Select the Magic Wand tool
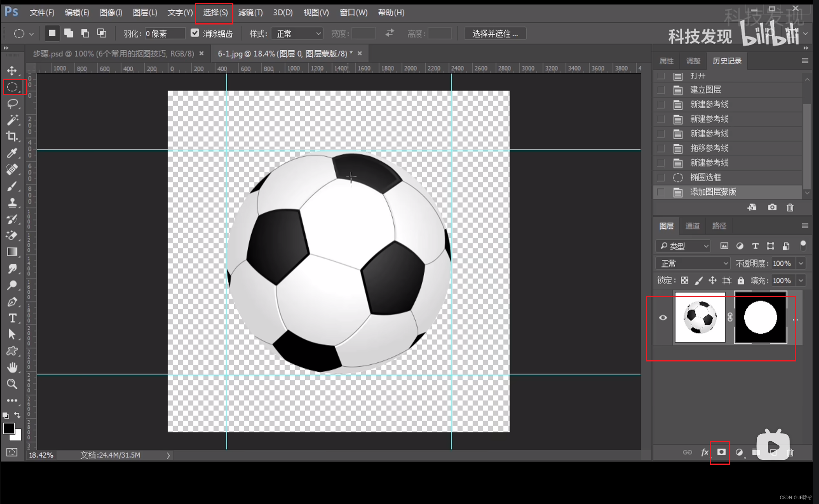The width and height of the screenshot is (819, 504). click(x=12, y=120)
